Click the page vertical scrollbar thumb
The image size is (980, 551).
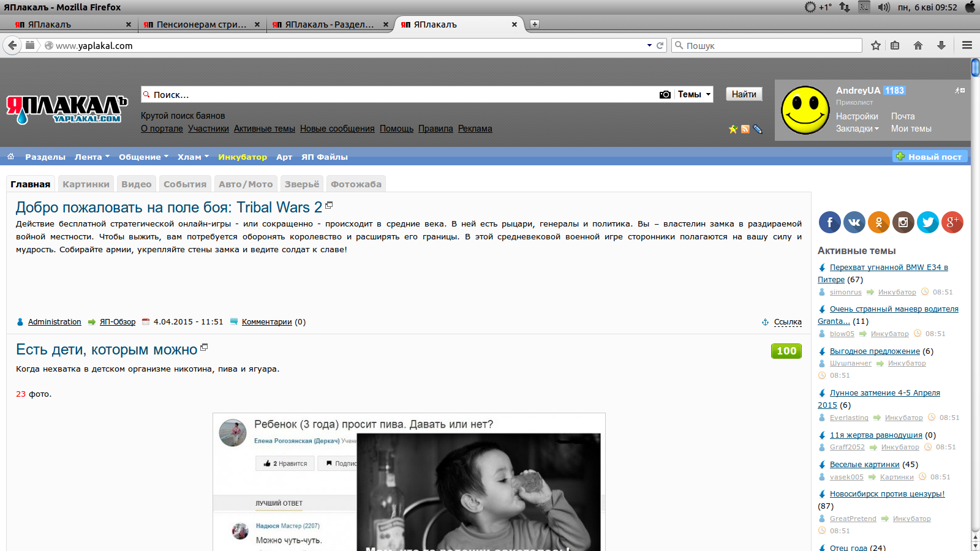coord(975,67)
